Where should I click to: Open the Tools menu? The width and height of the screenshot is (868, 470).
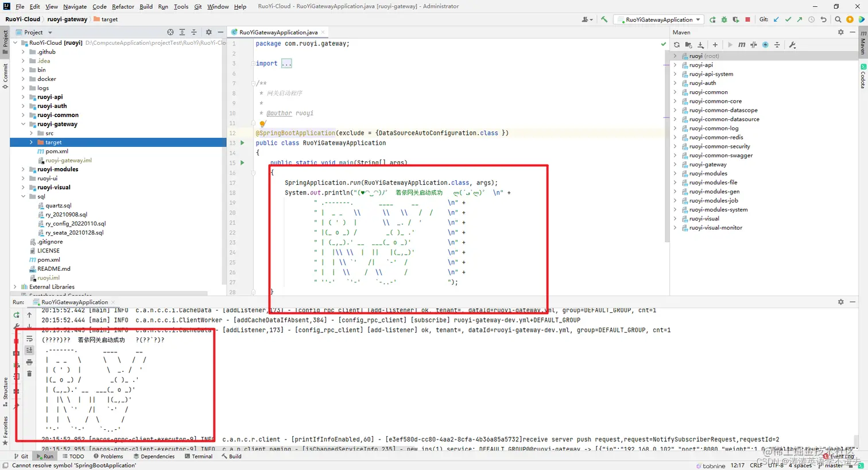point(181,6)
